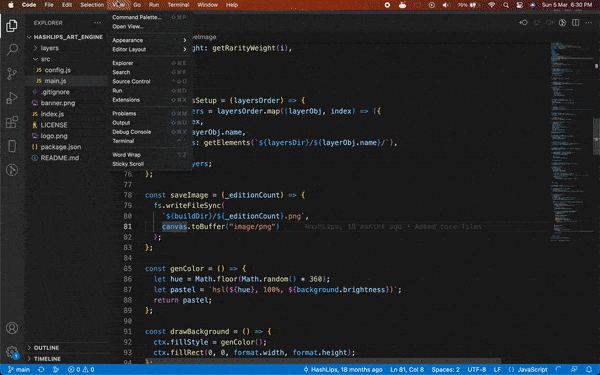This screenshot has height=375, width=600.
Task: Open the Git graph activity icon
Action: click(x=12, y=170)
